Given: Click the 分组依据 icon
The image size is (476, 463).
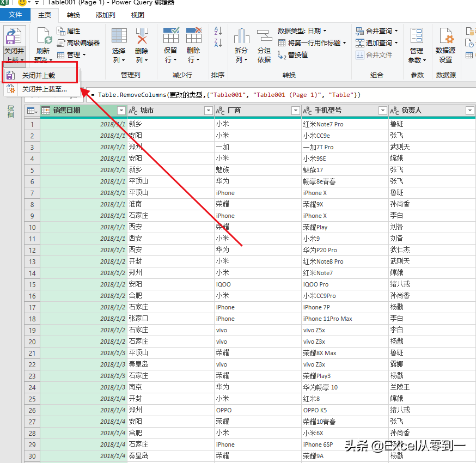Looking at the screenshot, I should pyautogui.click(x=264, y=36).
